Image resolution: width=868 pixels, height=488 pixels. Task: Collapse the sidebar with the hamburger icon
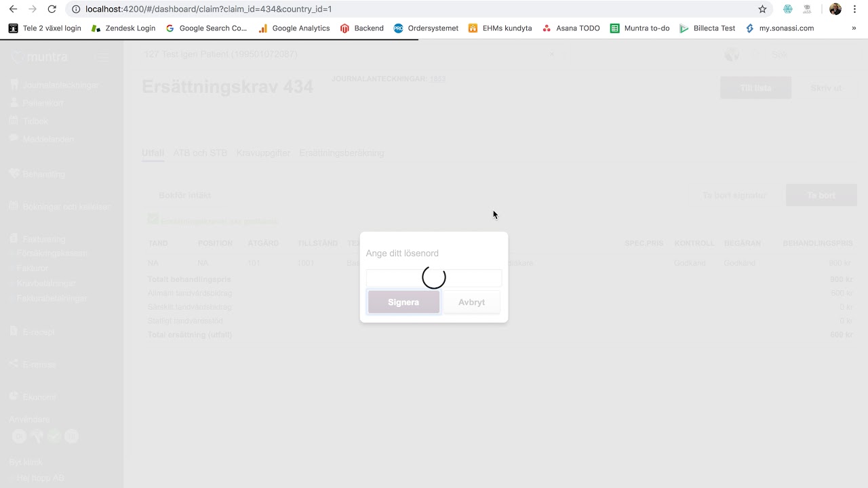[102, 58]
